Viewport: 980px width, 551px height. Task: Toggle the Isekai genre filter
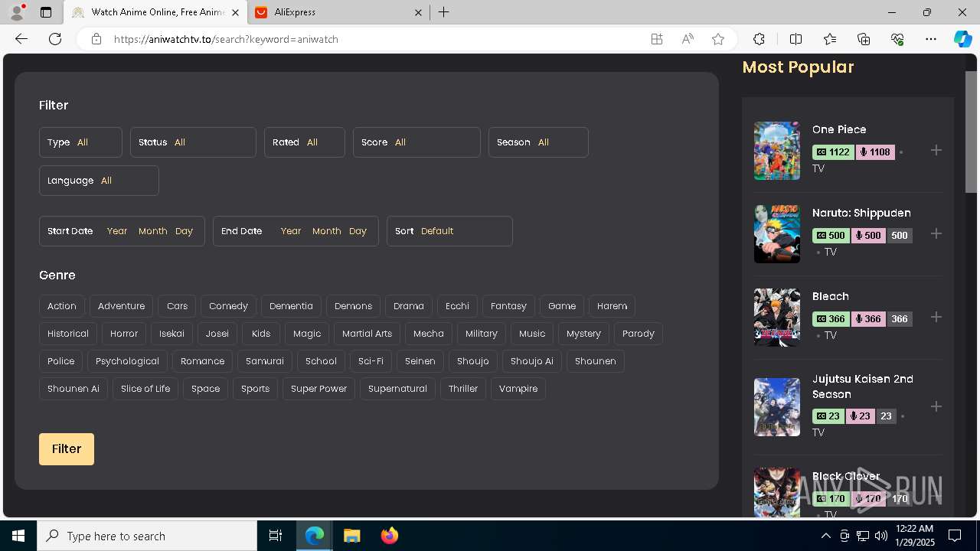(171, 334)
